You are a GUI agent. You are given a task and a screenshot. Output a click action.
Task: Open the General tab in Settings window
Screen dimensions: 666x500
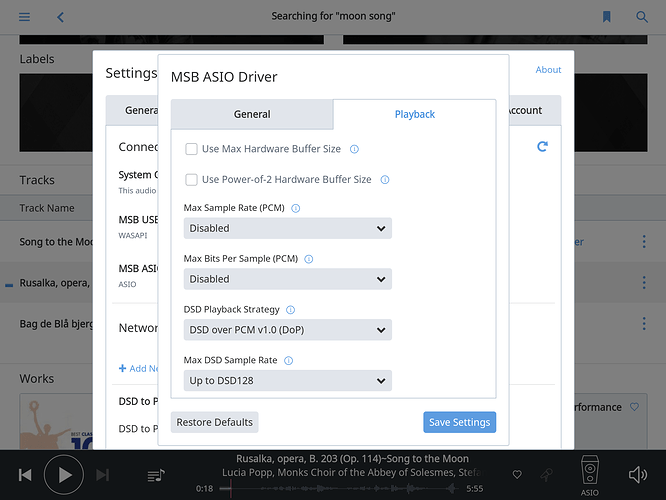coord(132,110)
